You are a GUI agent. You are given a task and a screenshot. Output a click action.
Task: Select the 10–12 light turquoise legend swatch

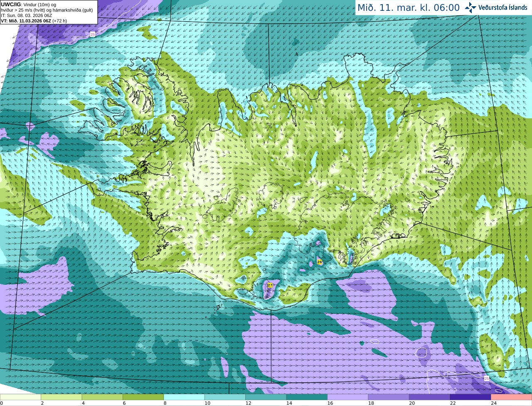coord(225,397)
